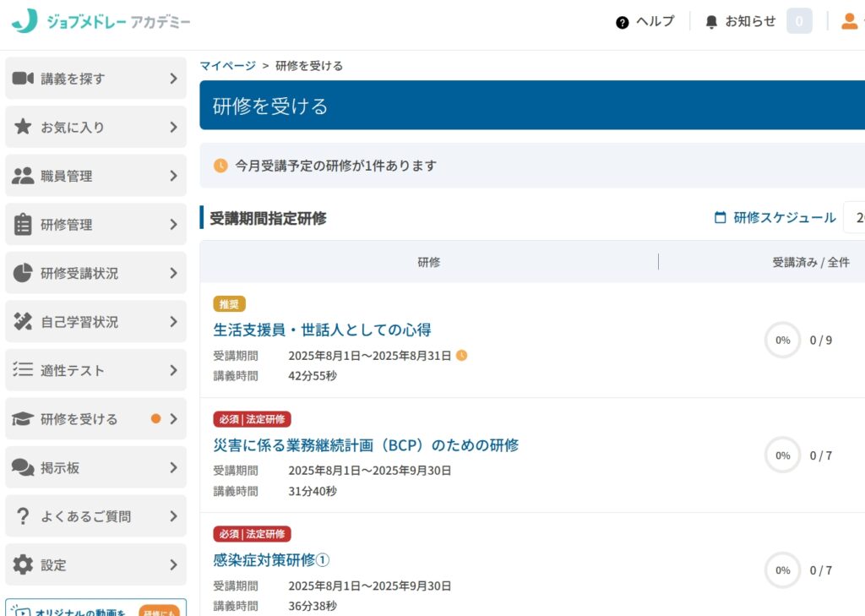Click the orange user account icon
865x616 pixels.
click(850, 21)
